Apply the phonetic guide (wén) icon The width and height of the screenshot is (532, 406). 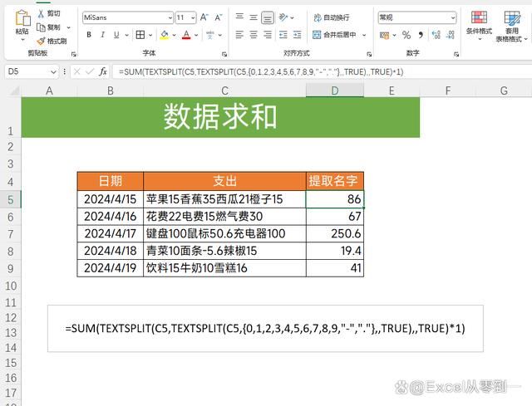(x=210, y=35)
